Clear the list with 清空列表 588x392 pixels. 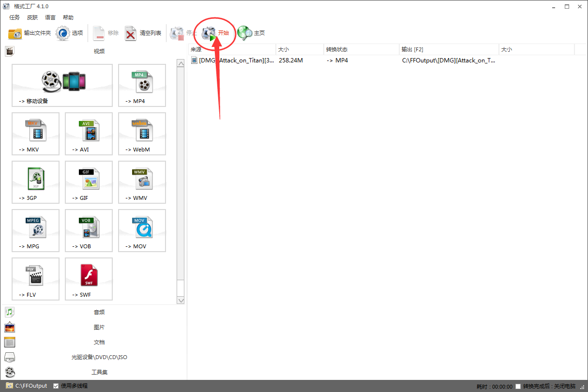click(x=143, y=33)
